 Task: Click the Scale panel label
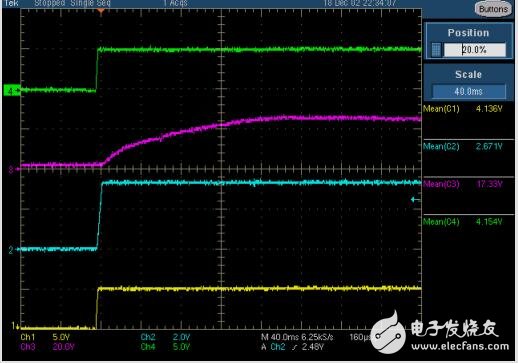(x=468, y=74)
